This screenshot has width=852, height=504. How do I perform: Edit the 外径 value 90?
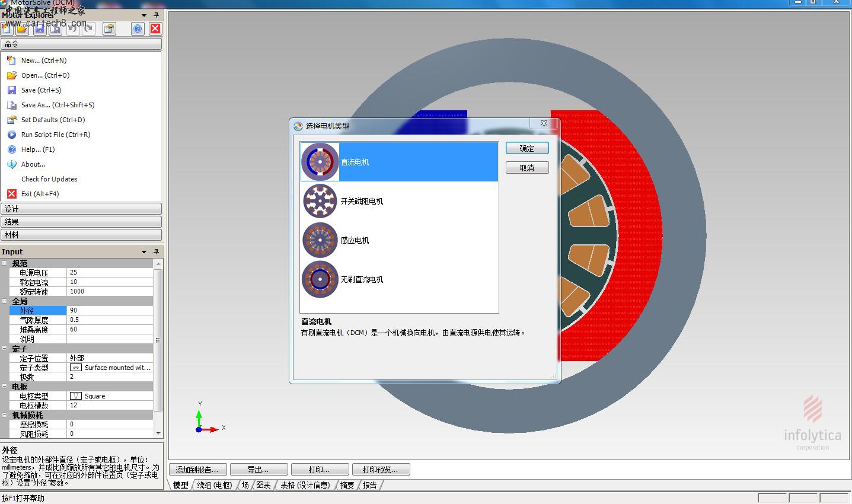(110, 311)
